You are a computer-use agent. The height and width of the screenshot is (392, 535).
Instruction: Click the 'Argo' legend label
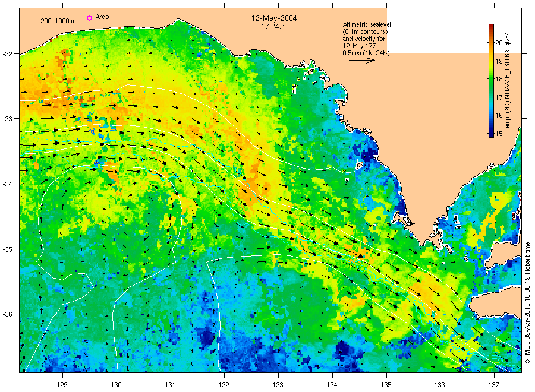tap(102, 17)
